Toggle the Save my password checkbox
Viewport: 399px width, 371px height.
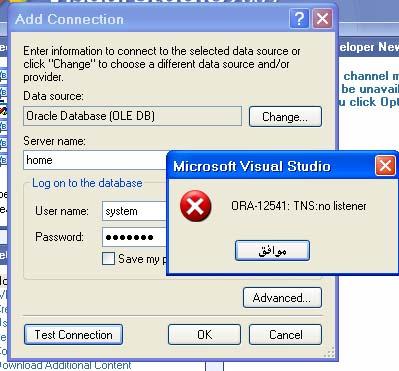pos(108,259)
